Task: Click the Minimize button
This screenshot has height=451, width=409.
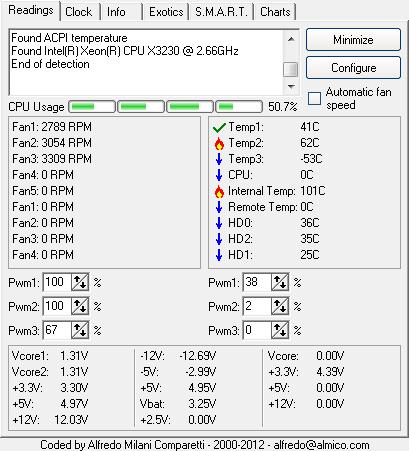Action: pyautogui.click(x=353, y=40)
